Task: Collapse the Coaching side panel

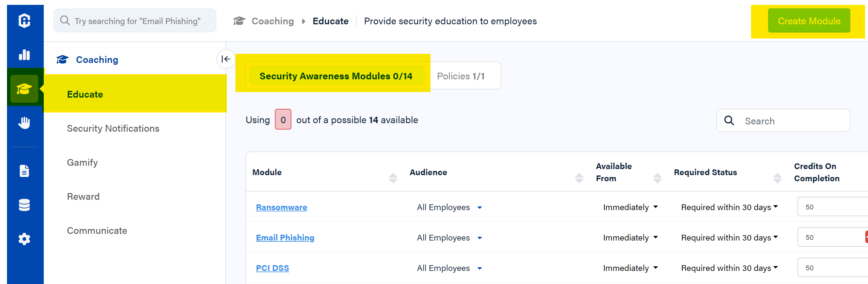Action: pos(225,59)
